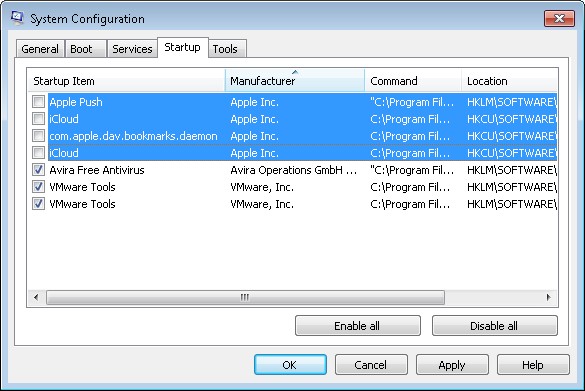585x391 pixels.
Task: Open Help for System Configuration
Action: pos(533,365)
